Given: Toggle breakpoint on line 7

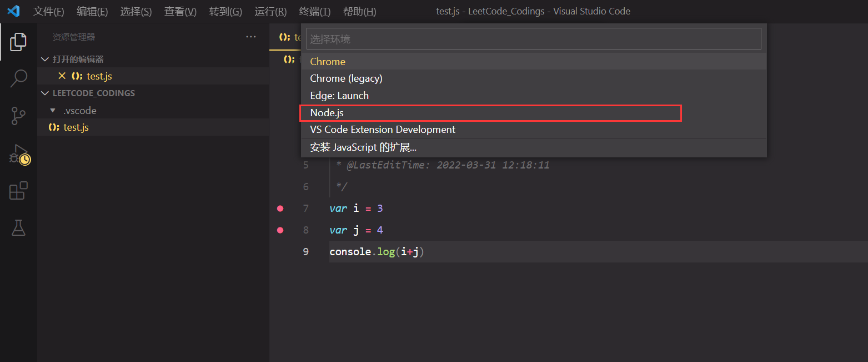Looking at the screenshot, I should tap(280, 209).
